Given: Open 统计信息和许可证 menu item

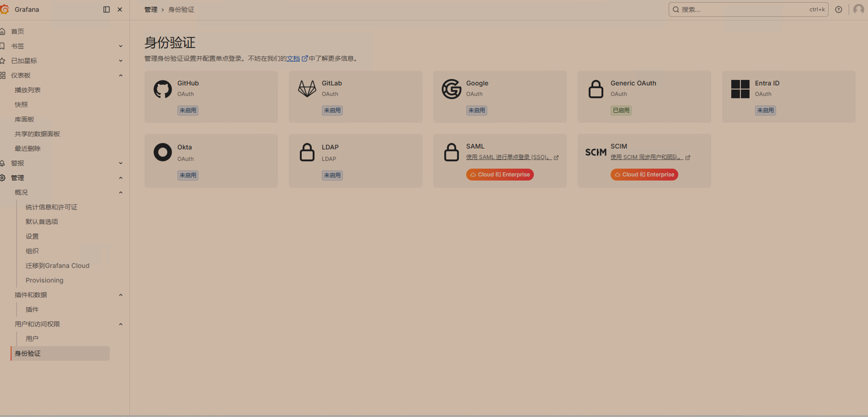Looking at the screenshot, I should click(x=52, y=207).
